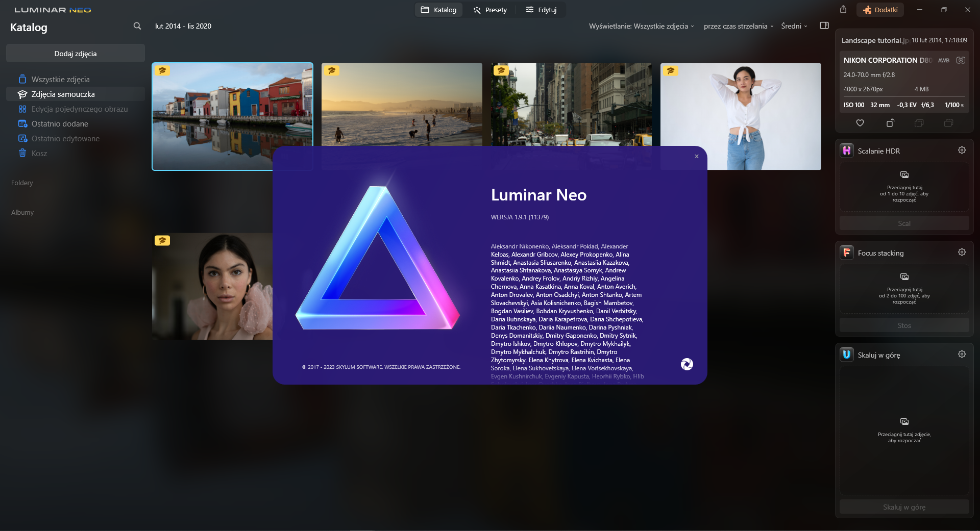Select Edycja pojedynczego obrazu in sidebar
The height and width of the screenshot is (531, 980).
(76, 109)
